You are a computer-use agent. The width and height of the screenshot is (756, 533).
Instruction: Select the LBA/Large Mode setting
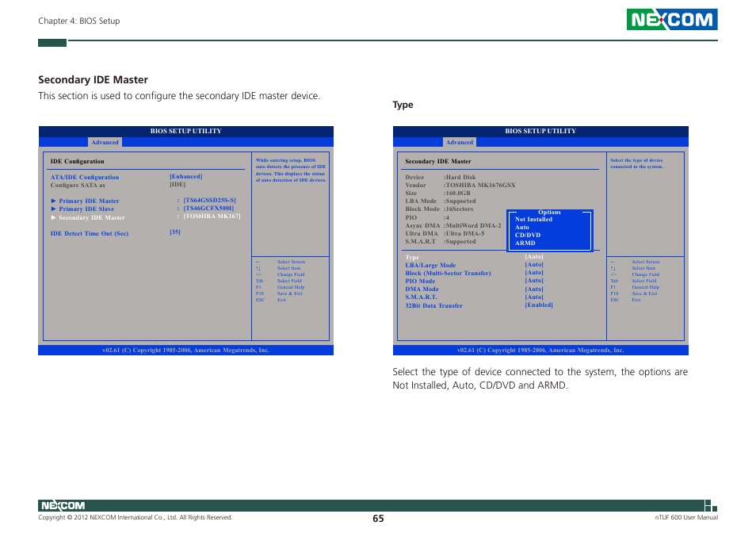tap(430, 265)
